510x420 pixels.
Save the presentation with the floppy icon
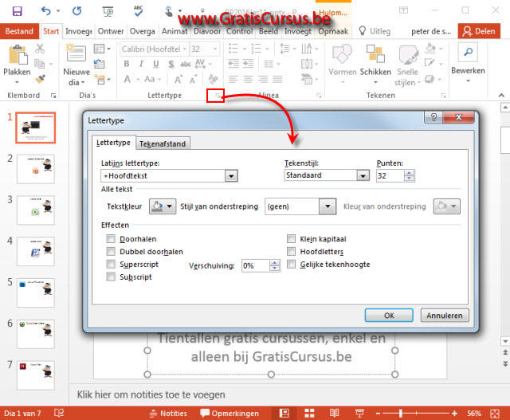[x=18, y=11]
